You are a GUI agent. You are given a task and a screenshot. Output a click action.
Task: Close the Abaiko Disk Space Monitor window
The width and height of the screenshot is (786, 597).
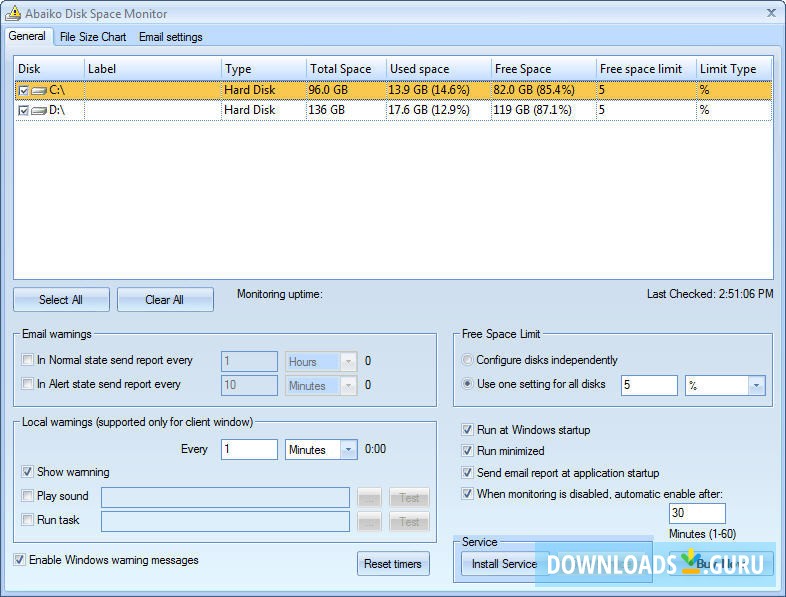point(771,13)
